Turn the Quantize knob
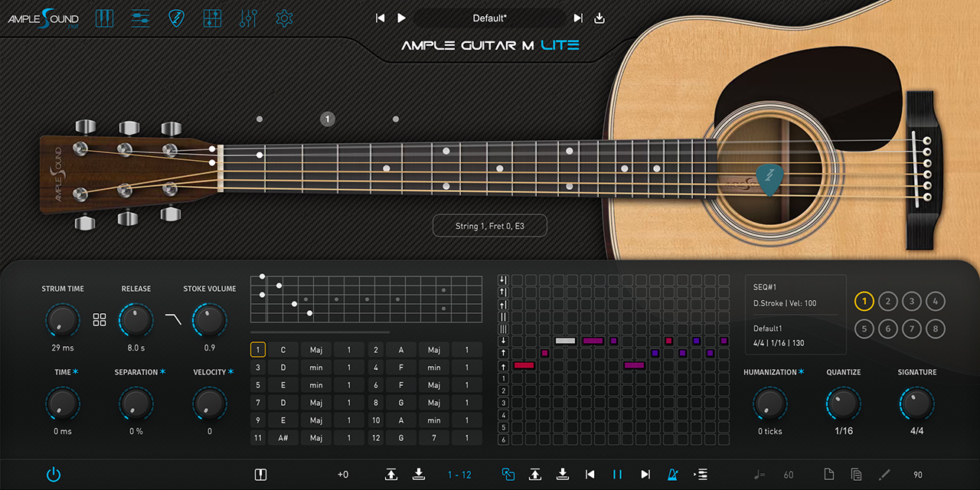This screenshot has width=980, height=490. [843, 403]
